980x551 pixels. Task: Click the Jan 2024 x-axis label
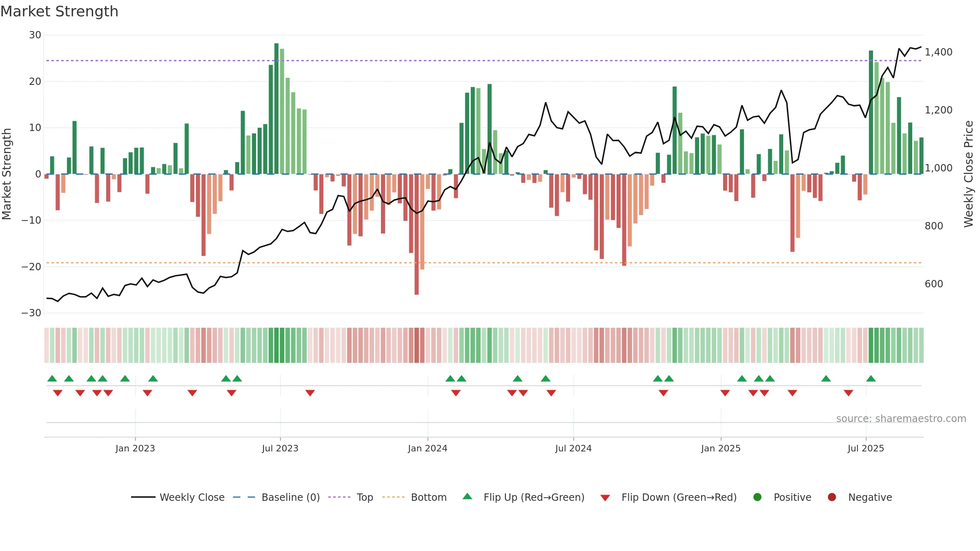(428, 448)
